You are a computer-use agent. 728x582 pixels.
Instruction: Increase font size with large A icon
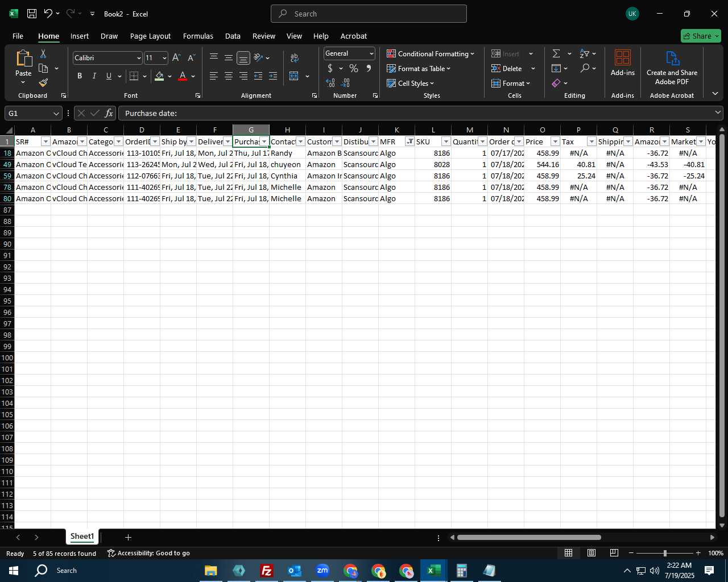(176, 58)
